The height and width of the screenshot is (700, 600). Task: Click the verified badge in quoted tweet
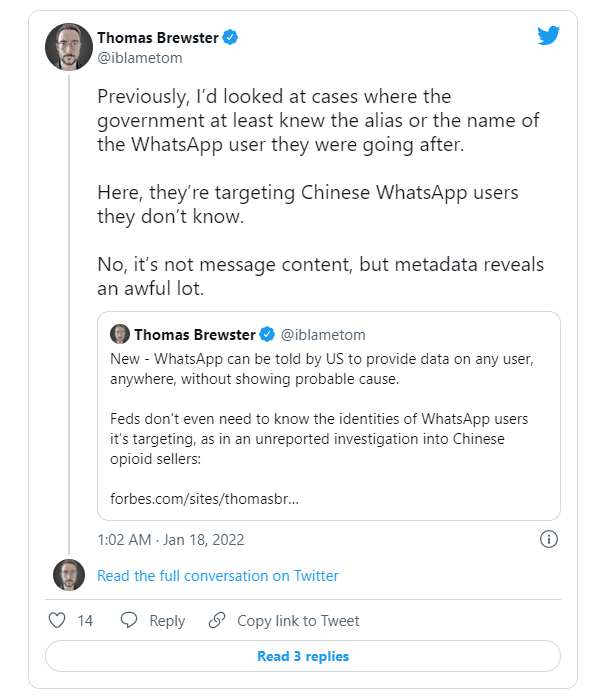pos(268,334)
